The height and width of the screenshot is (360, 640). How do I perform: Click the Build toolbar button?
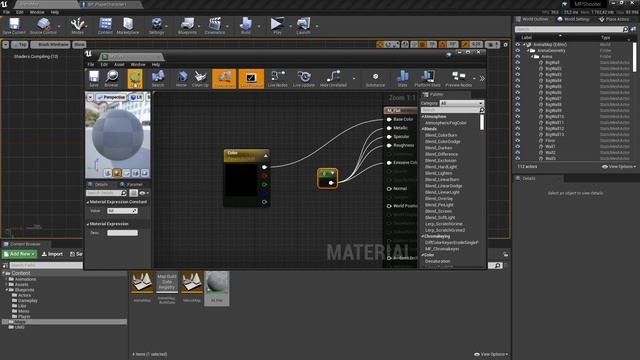(x=246, y=26)
